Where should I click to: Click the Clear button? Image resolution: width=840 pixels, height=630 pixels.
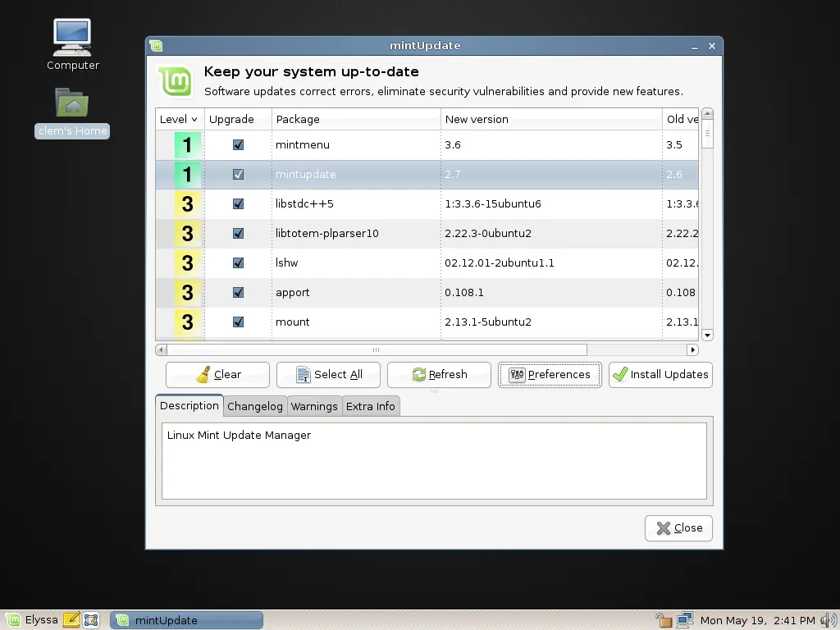pos(217,374)
